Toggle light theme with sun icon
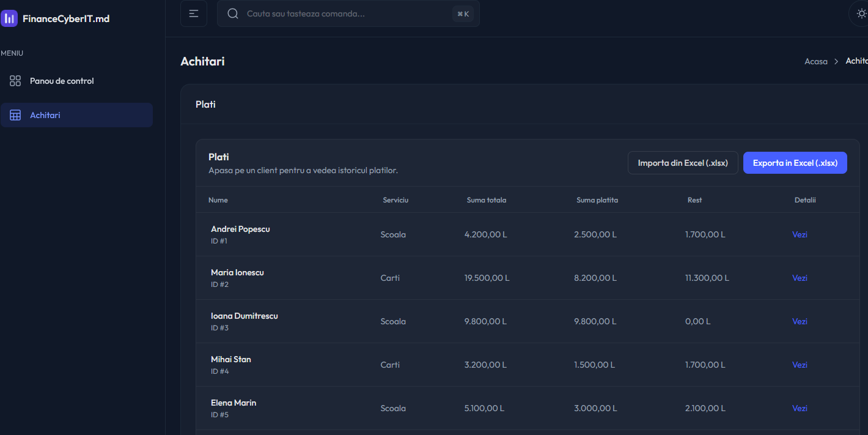The height and width of the screenshot is (435, 868). [861, 13]
